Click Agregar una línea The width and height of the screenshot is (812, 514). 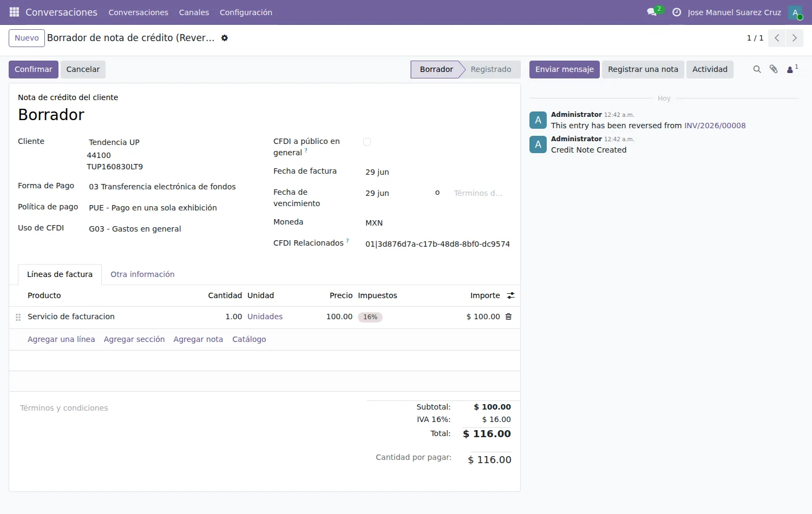tap(61, 339)
